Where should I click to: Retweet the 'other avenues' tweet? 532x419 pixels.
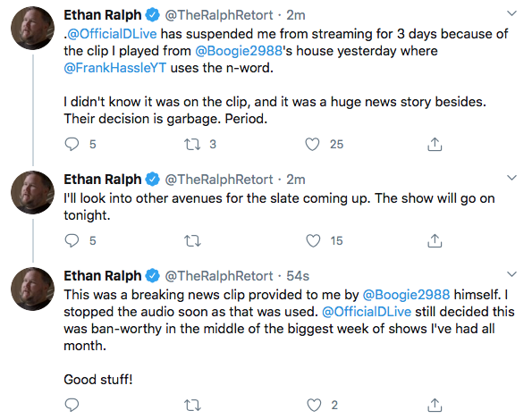pos(192,241)
